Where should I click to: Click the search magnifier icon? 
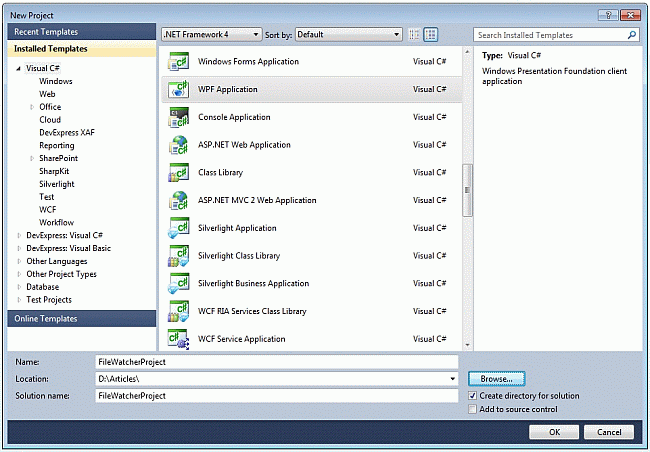[631, 35]
